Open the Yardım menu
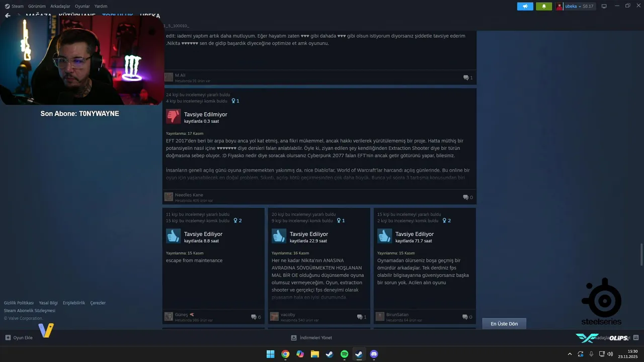The width and height of the screenshot is (644, 362). coord(101,6)
